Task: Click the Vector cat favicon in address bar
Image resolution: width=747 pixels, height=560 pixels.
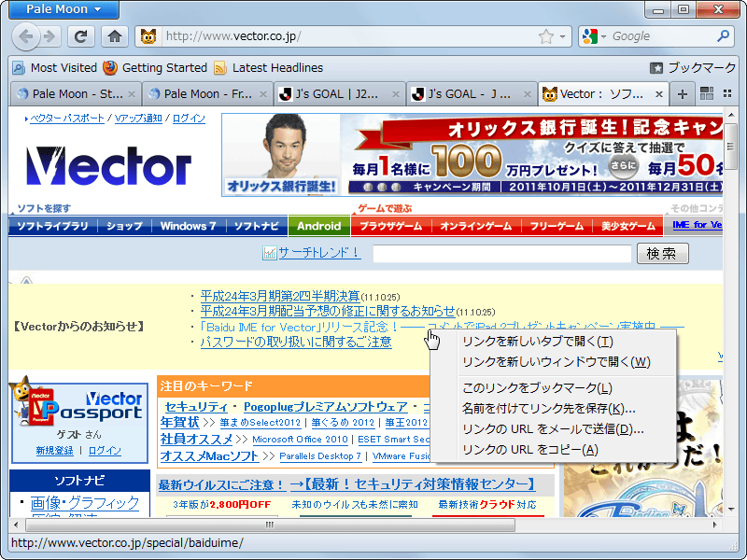Action: [148, 36]
